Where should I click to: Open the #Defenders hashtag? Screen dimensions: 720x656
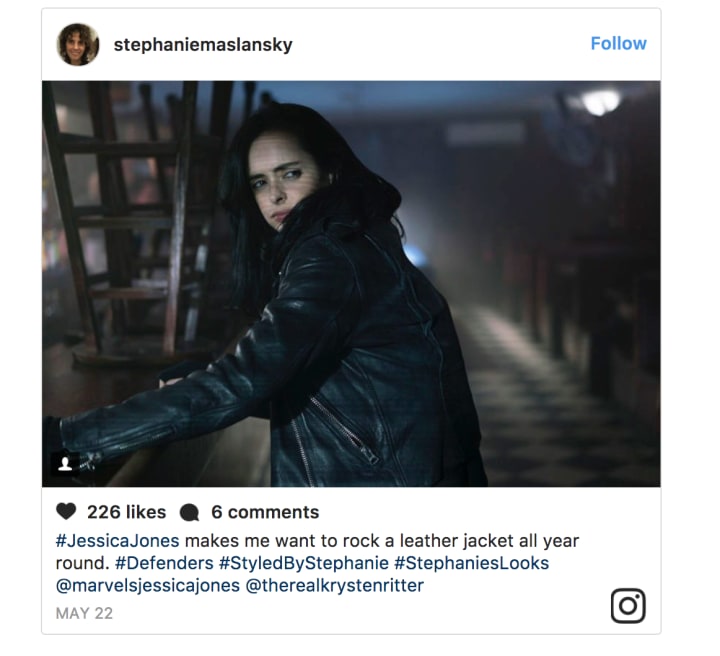164,563
